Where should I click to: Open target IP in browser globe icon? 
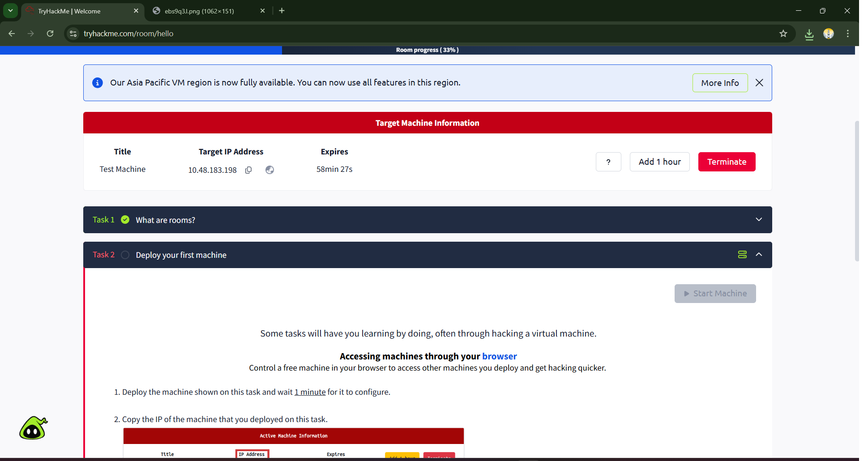point(269,170)
